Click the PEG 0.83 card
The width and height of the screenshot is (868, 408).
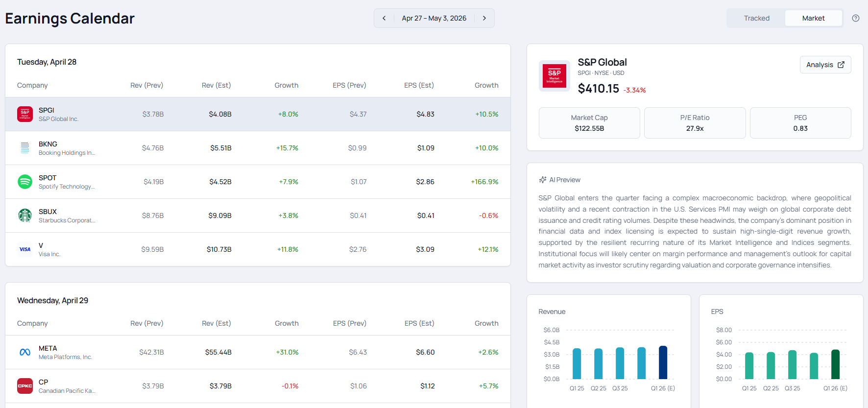[800, 123]
